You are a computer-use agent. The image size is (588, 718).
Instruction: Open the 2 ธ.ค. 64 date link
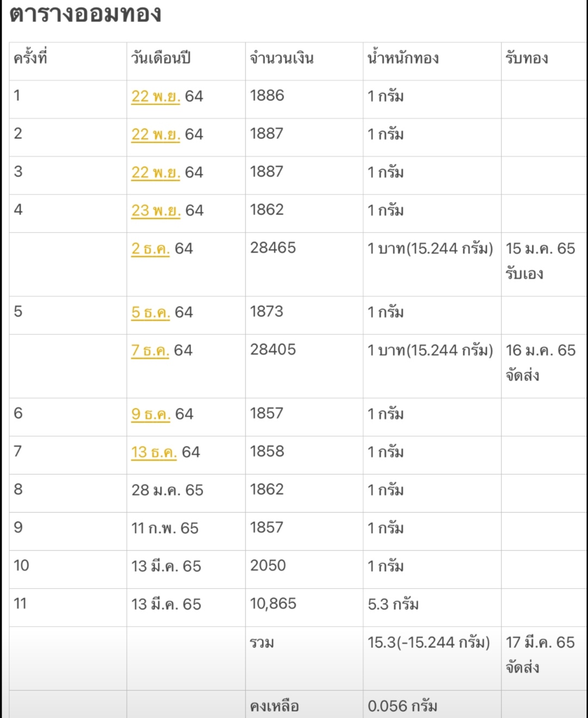click(151, 249)
